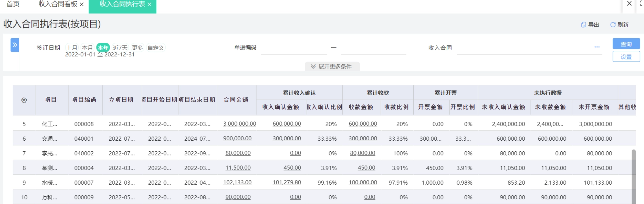Viewport: 644px width, 204px height.
Task: Open table column settings gear icon
Action: point(24,100)
